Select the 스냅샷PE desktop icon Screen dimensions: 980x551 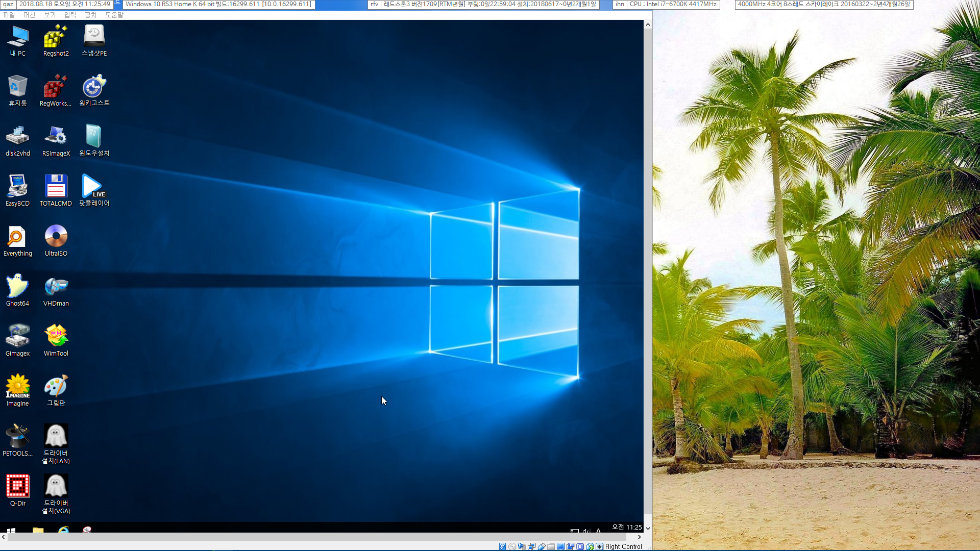coord(94,41)
